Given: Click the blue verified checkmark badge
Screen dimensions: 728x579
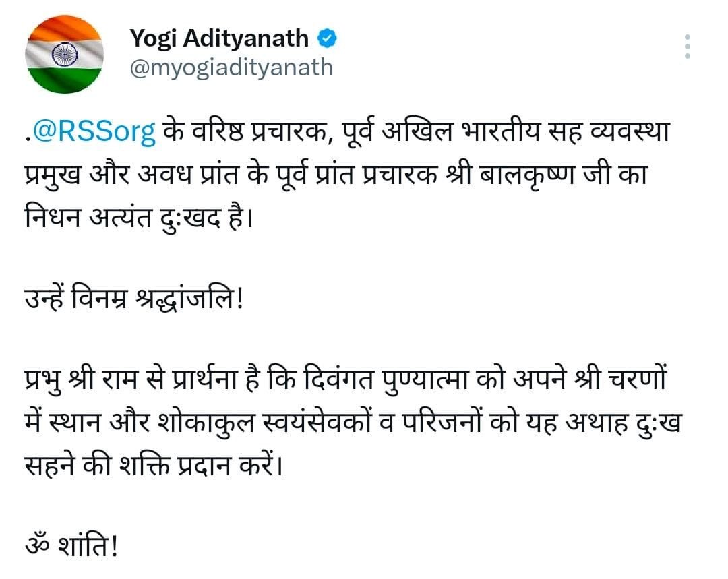Looking at the screenshot, I should point(327,39).
